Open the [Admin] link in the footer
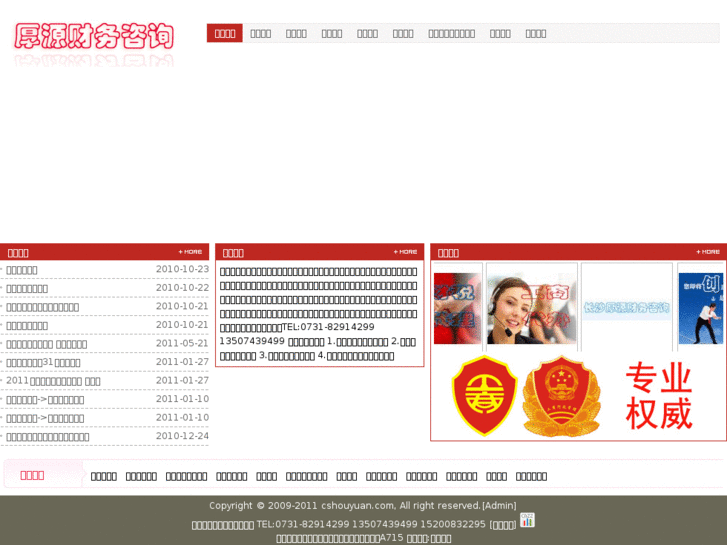This screenshot has height=545, width=727. (499, 506)
